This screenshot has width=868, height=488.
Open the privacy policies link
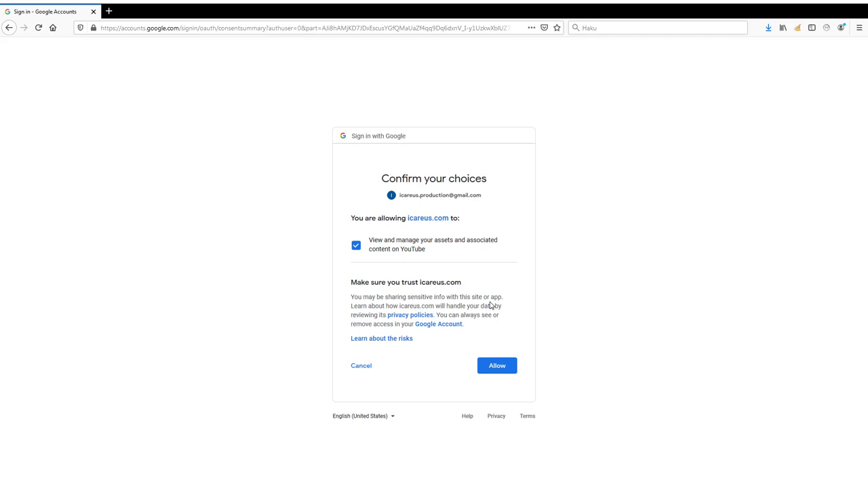(x=410, y=315)
